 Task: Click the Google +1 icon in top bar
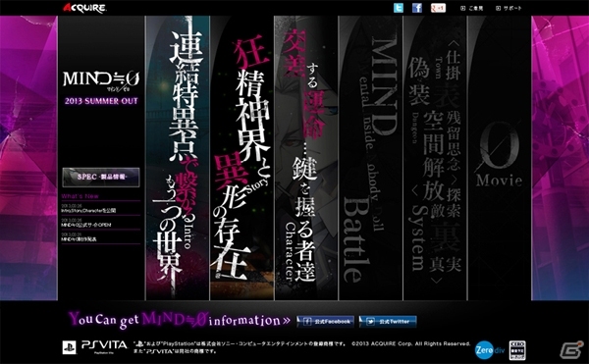[439, 8]
